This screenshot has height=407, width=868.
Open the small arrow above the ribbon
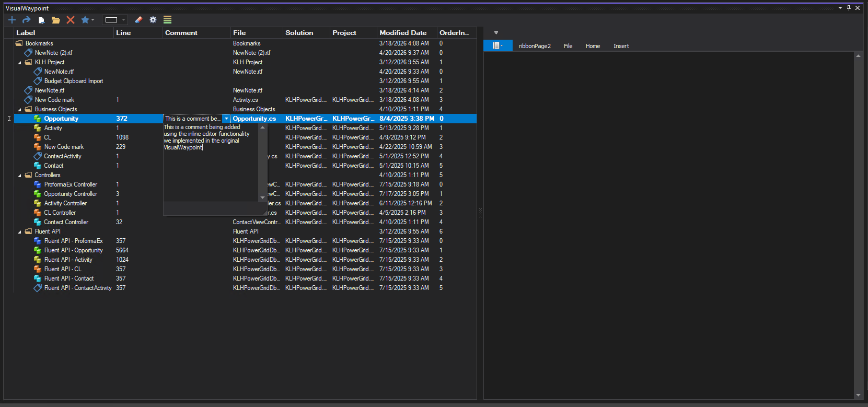coord(496,32)
